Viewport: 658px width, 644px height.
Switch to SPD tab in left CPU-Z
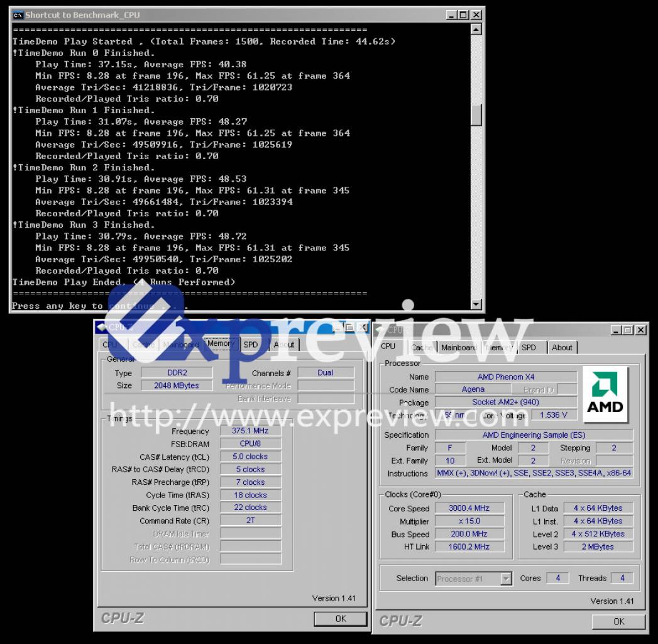point(251,345)
